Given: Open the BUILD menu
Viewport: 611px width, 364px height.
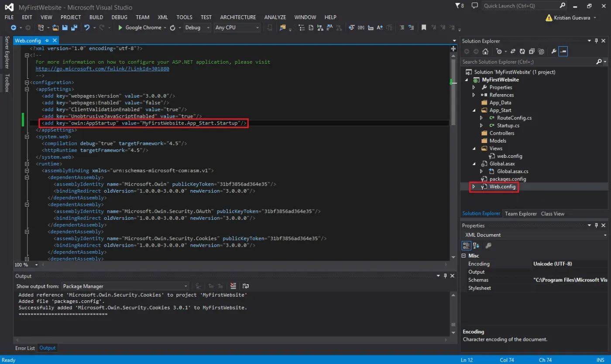Looking at the screenshot, I should pos(96,17).
